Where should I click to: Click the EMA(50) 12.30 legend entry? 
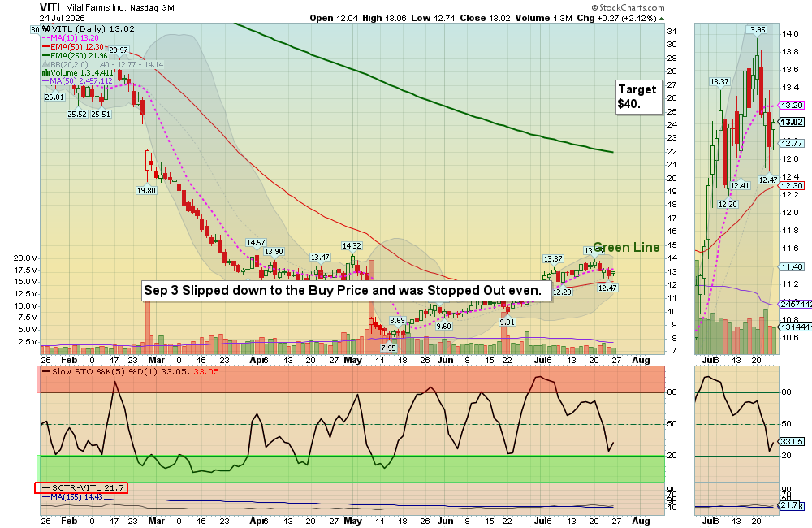pos(77,46)
